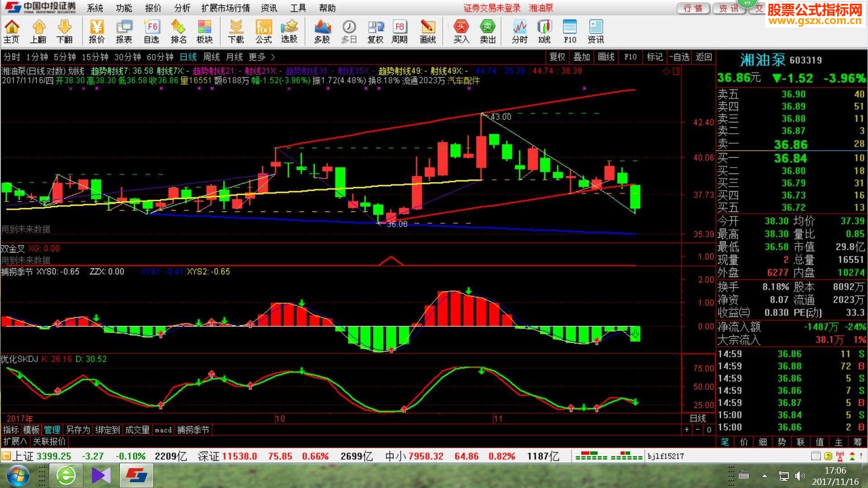Open the F10 toolbar icon beside K线
The height and width of the screenshot is (488, 868).
pyautogui.click(x=570, y=32)
